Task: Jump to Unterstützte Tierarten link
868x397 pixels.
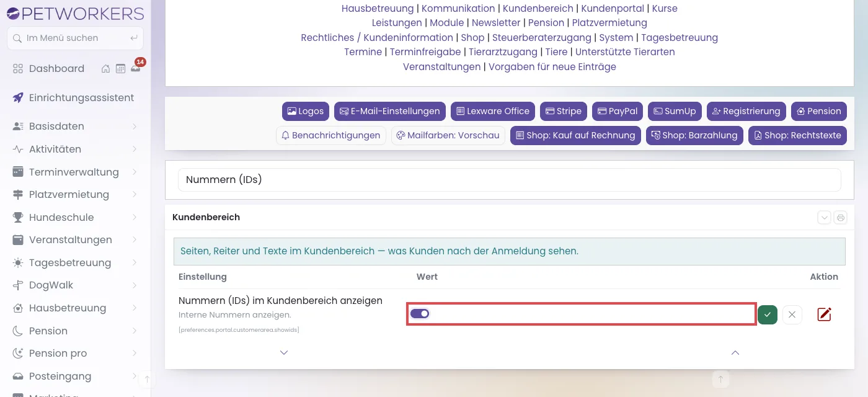Action: click(625, 52)
